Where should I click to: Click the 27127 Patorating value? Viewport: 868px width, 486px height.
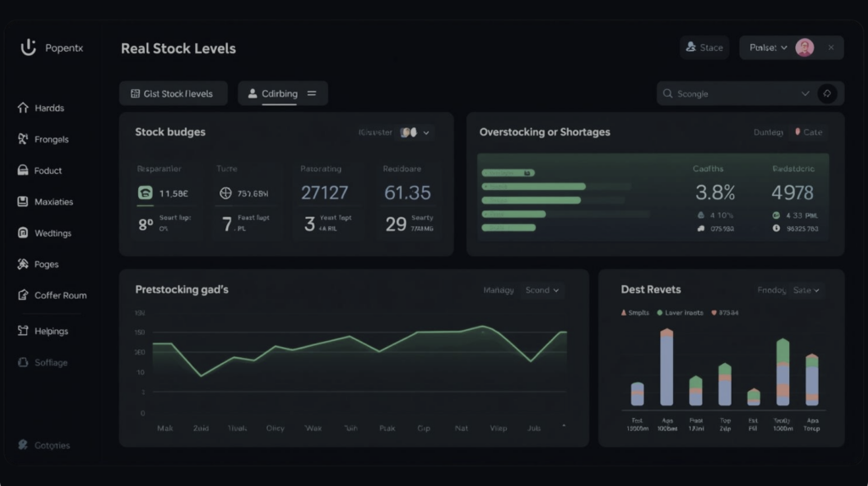pyautogui.click(x=325, y=193)
